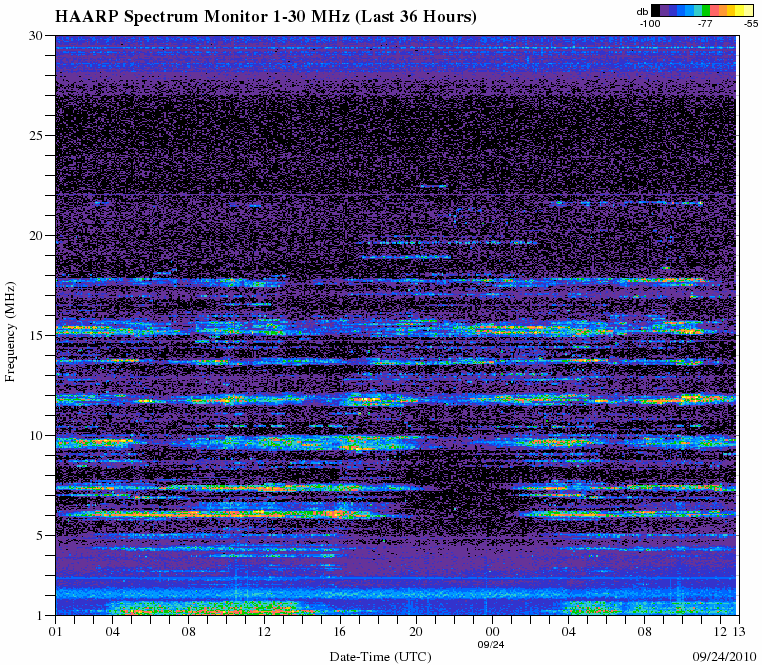Click the 04 hour label following 00
Screen dimensions: 762x665
click(568, 632)
